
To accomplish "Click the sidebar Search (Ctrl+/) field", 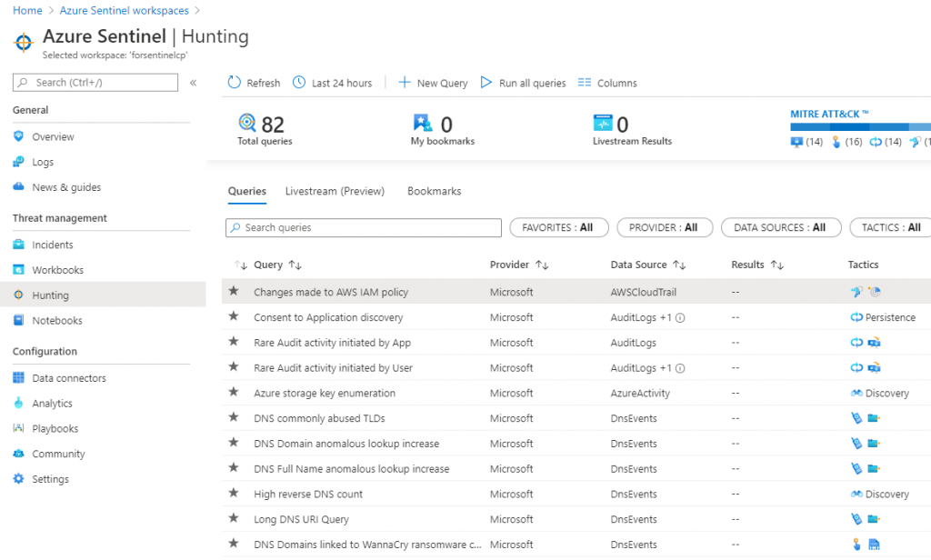I will [x=95, y=83].
